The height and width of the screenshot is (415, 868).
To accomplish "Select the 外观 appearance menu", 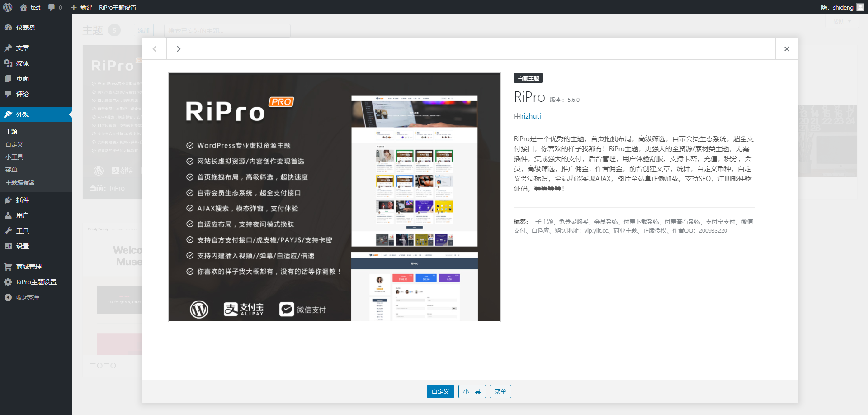I will (x=36, y=114).
